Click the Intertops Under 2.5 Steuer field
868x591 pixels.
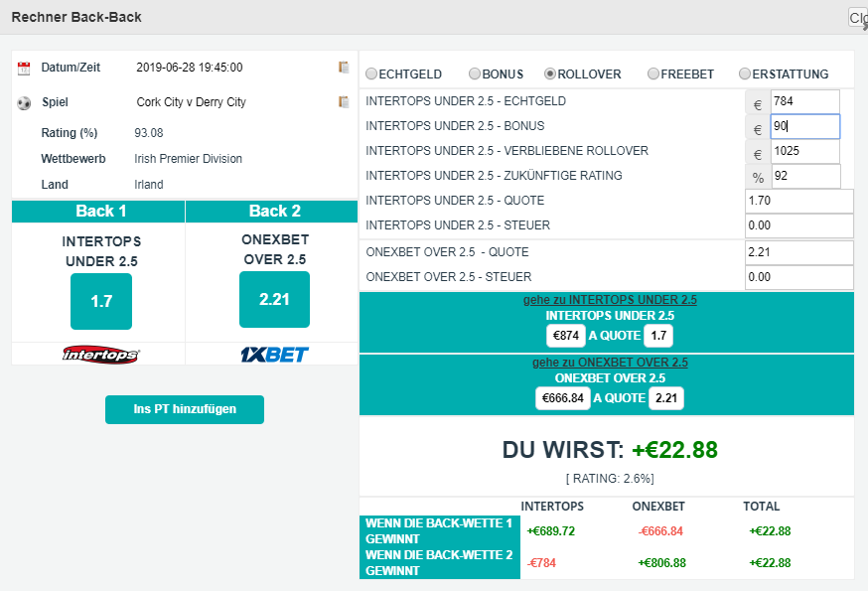click(x=799, y=225)
